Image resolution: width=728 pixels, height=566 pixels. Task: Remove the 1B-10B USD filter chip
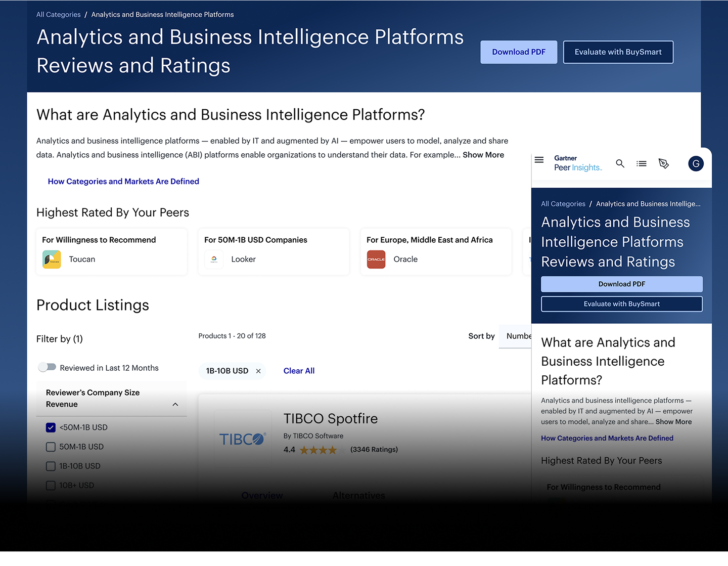(258, 371)
